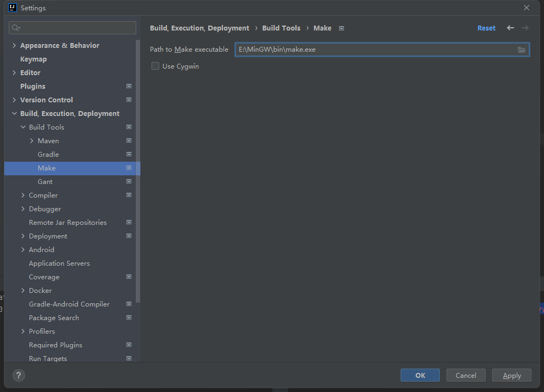This screenshot has width=544, height=392.
Task: Expand the Maven node
Action: [32, 140]
